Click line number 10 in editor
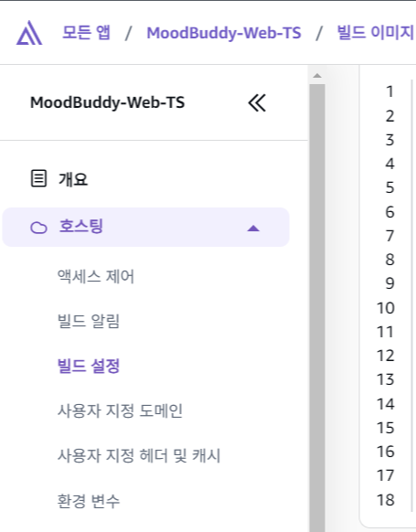 [386, 308]
